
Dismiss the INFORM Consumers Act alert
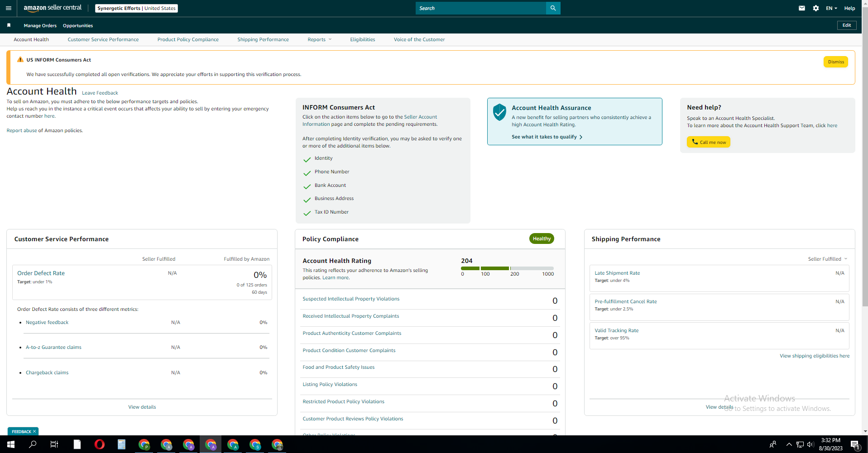tap(836, 62)
